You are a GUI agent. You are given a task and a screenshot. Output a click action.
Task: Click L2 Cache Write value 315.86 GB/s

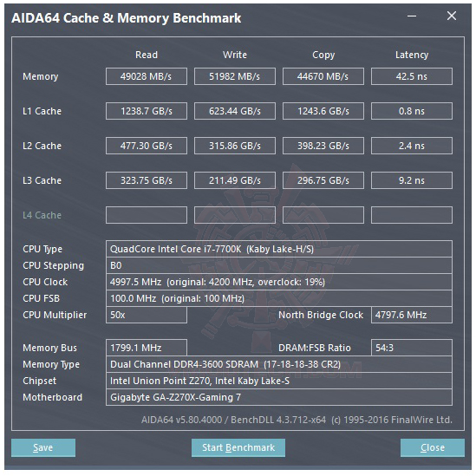click(235, 146)
